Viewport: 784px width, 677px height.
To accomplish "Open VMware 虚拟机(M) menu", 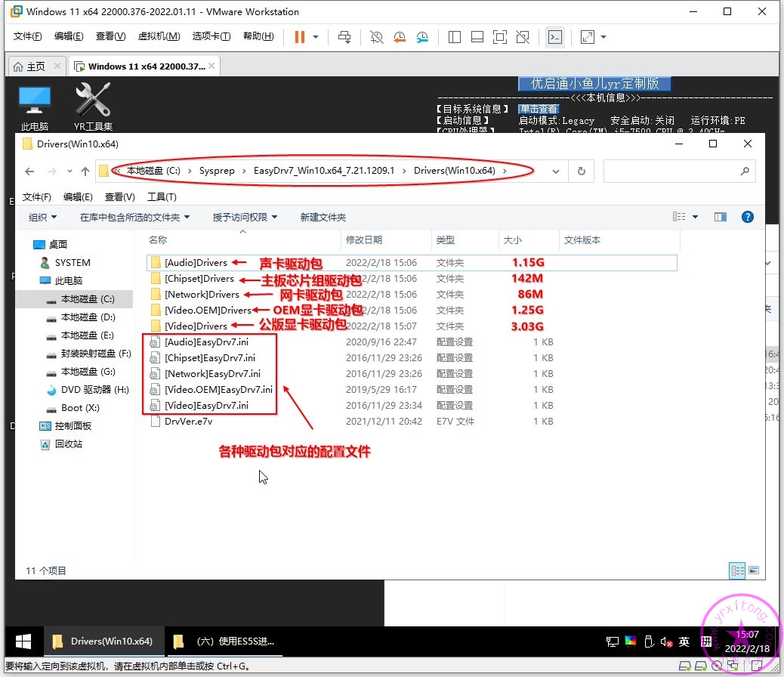I will (159, 36).
